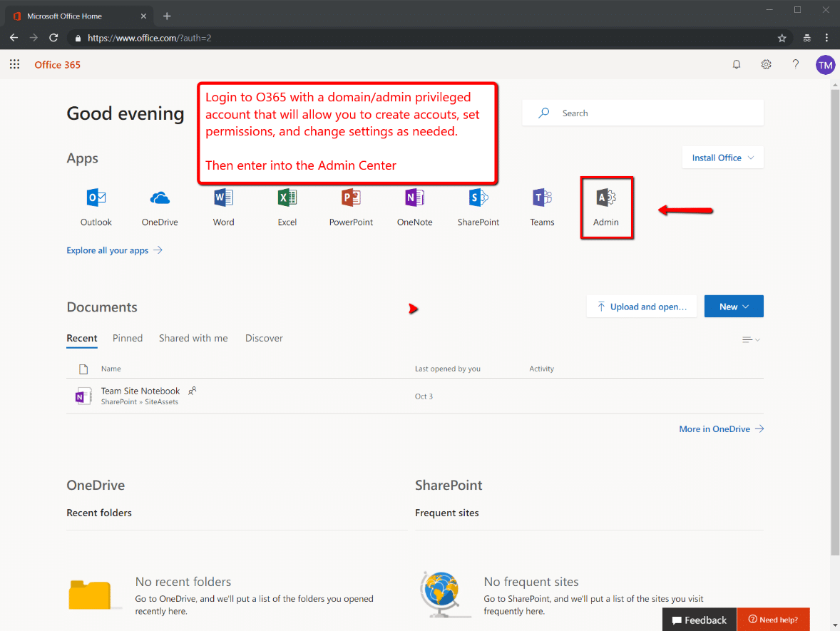Image resolution: width=840 pixels, height=631 pixels.
Task: Switch to the Recent documents tab
Action: 82,338
